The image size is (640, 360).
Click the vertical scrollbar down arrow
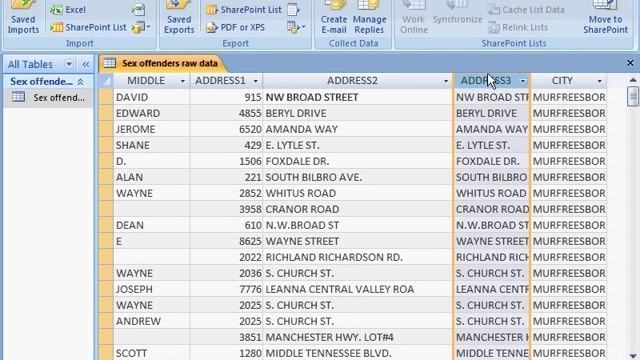[x=633, y=356]
